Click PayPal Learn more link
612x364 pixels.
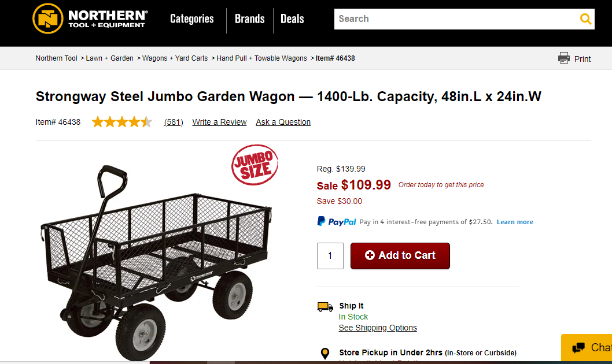(515, 222)
